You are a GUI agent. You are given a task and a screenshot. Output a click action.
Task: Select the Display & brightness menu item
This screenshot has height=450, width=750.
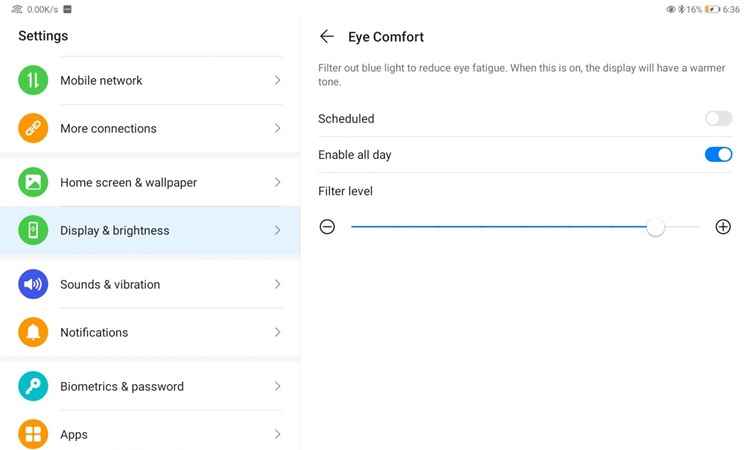[x=150, y=230]
